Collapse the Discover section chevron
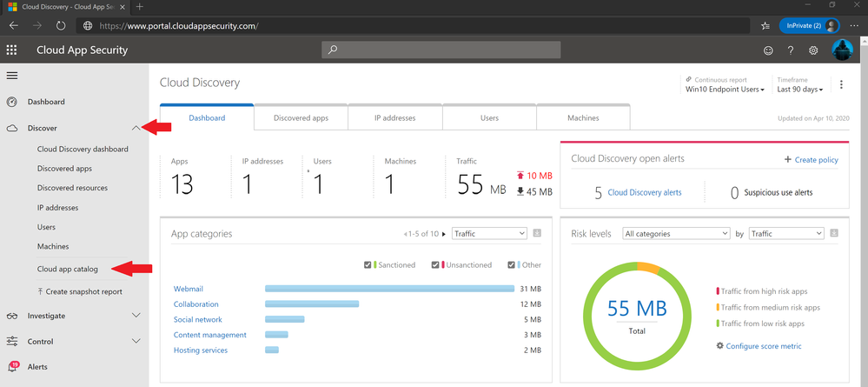 (x=136, y=128)
